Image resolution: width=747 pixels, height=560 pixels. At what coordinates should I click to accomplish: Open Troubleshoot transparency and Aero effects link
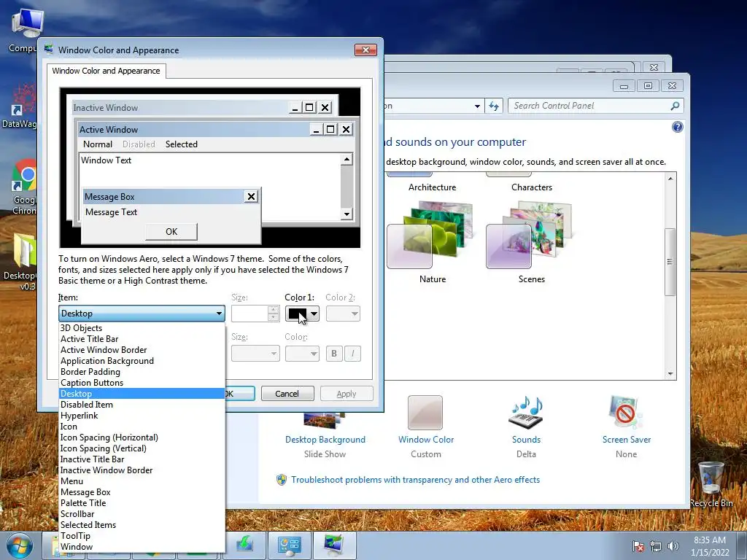coord(415,480)
